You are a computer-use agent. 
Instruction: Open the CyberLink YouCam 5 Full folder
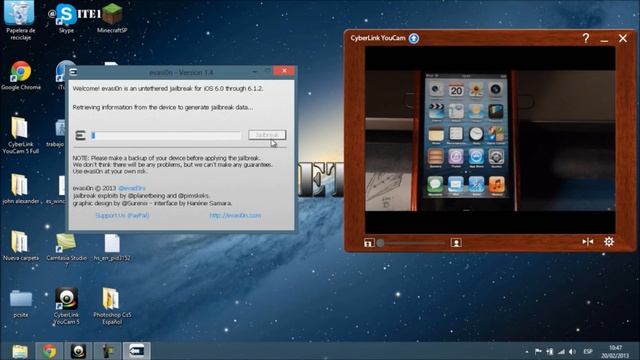click(x=20, y=136)
